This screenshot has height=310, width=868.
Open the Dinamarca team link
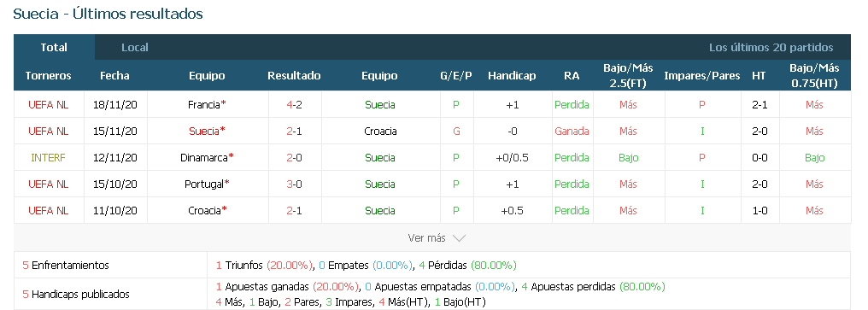tap(204, 158)
